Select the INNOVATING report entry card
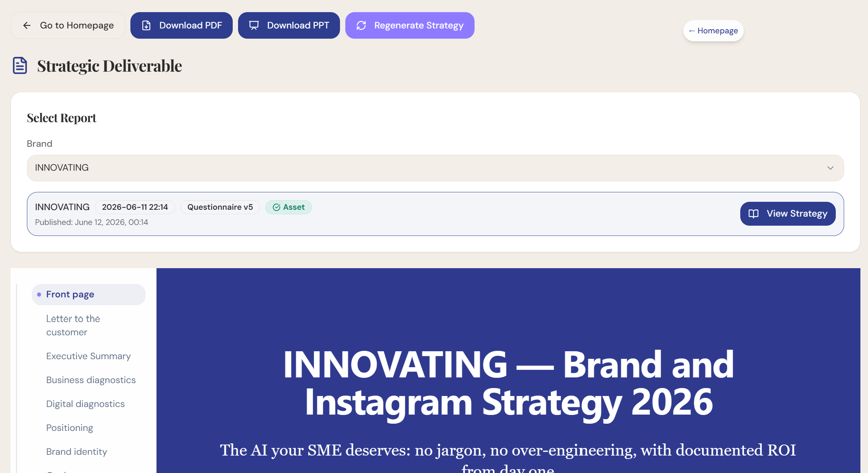 (435, 214)
